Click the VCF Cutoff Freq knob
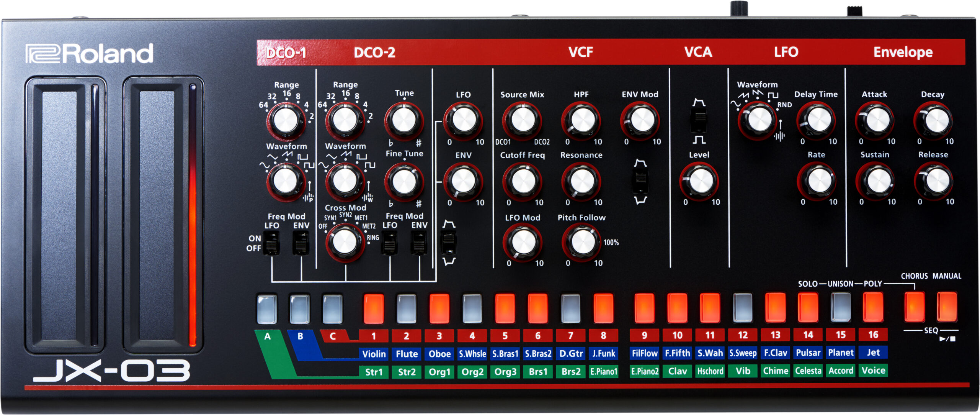The width and height of the screenshot is (980, 415). click(523, 180)
